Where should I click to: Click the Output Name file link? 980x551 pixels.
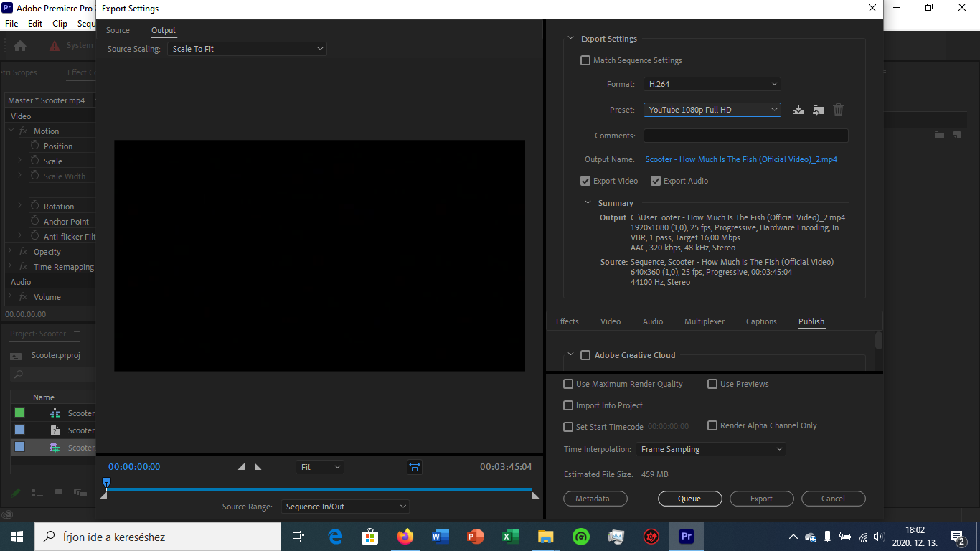(x=741, y=159)
